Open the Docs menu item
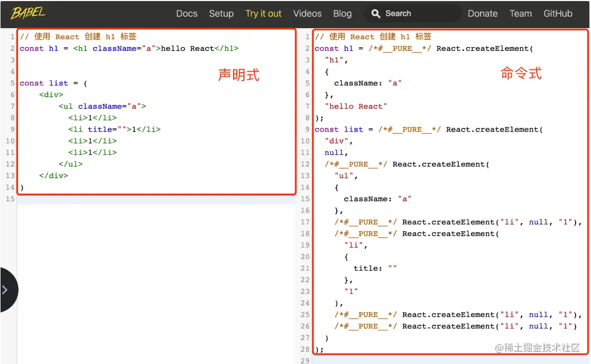 186,14
